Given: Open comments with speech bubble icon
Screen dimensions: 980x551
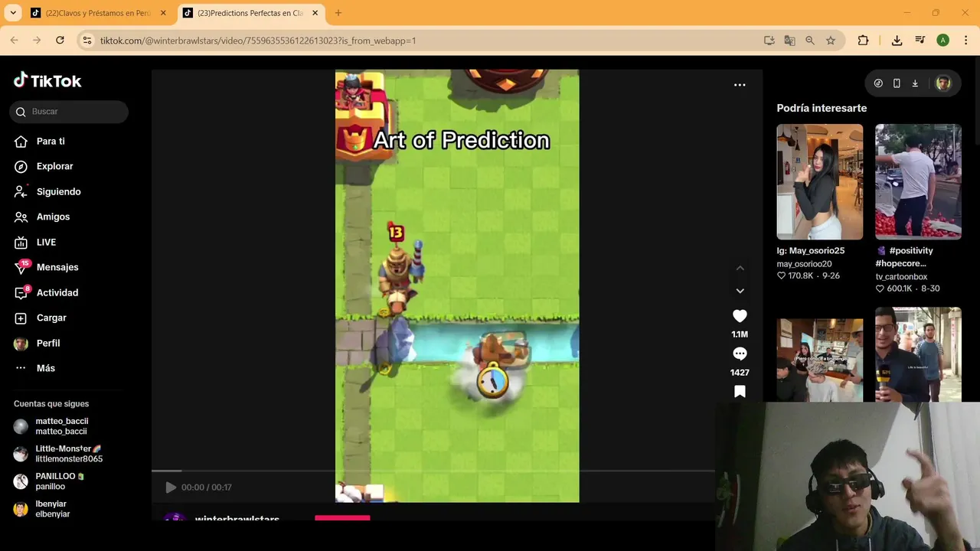Looking at the screenshot, I should click(x=740, y=354).
